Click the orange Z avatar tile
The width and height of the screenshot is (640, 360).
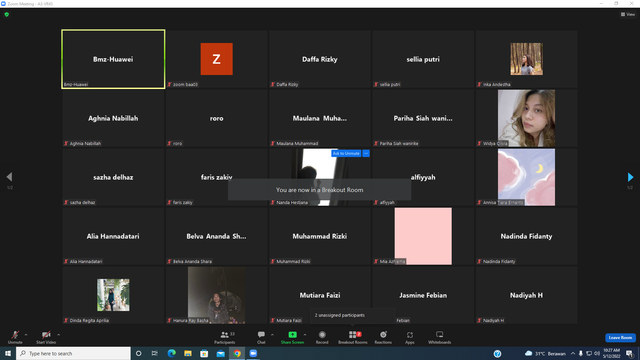point(216,59)
